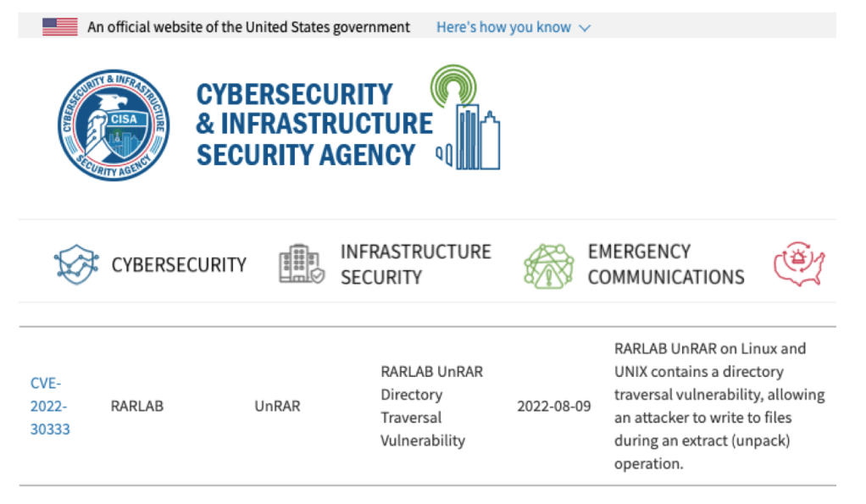
Task: Click the "Directory Traversal Vulnerability" name cell
Action: pos(431,406)
